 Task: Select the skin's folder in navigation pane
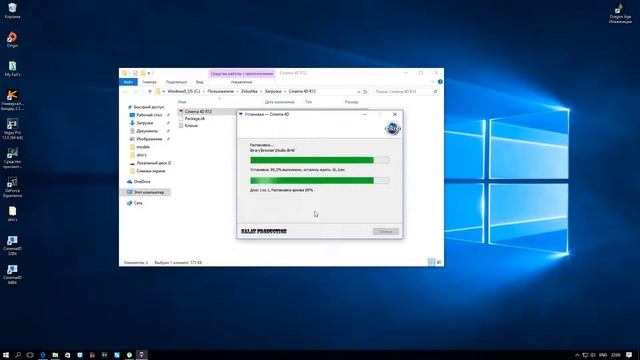(141, 155)
